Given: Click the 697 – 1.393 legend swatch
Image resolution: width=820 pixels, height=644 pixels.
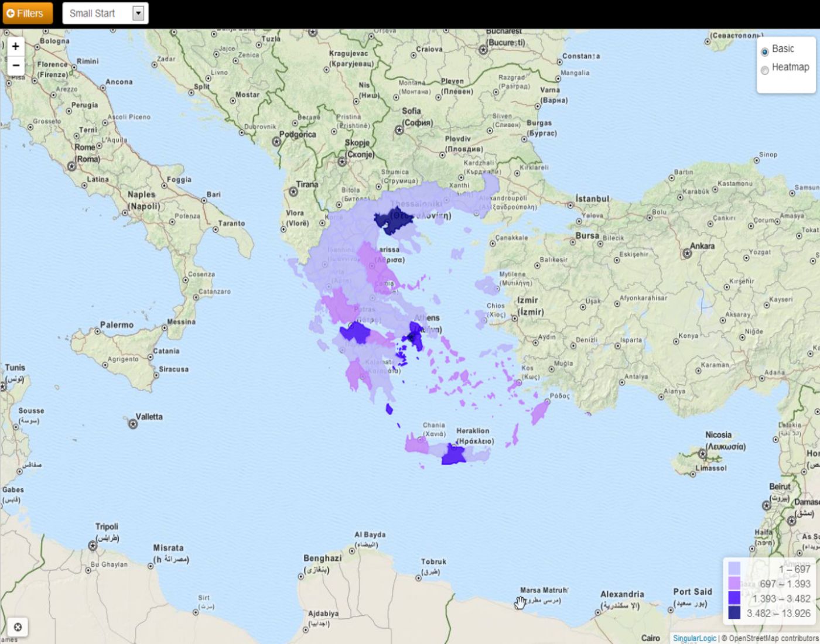Looking at the screenshot, I should click(x=734, y=583).
